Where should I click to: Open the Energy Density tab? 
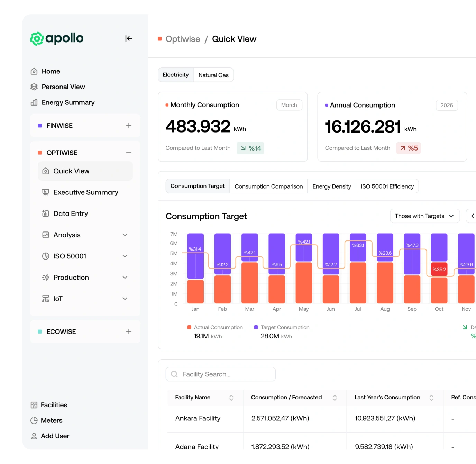[x=331, y=186]
